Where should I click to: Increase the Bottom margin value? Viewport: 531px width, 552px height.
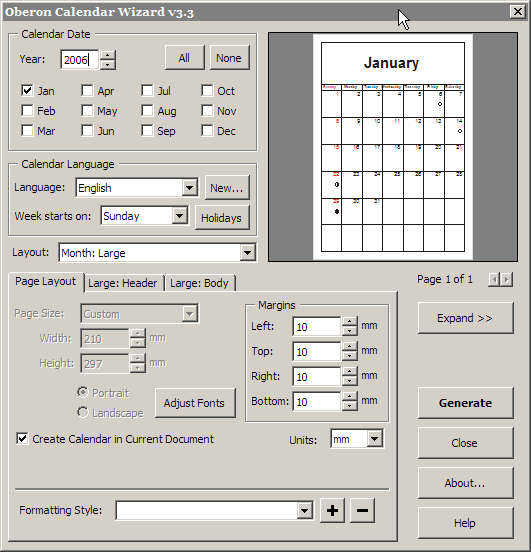tap(349, 396)
